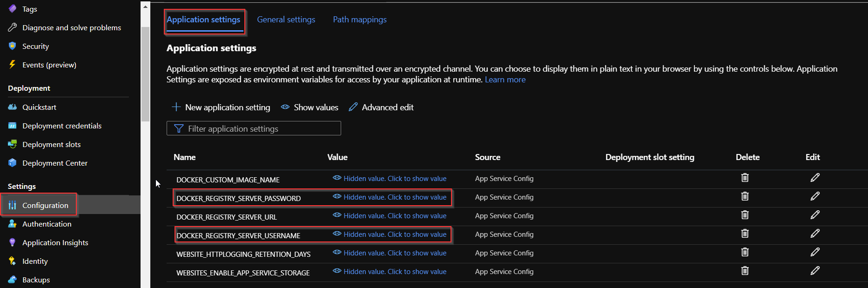Toggle Show values for all settings
This screenshot has height=288, width=868.
point(310,107)
